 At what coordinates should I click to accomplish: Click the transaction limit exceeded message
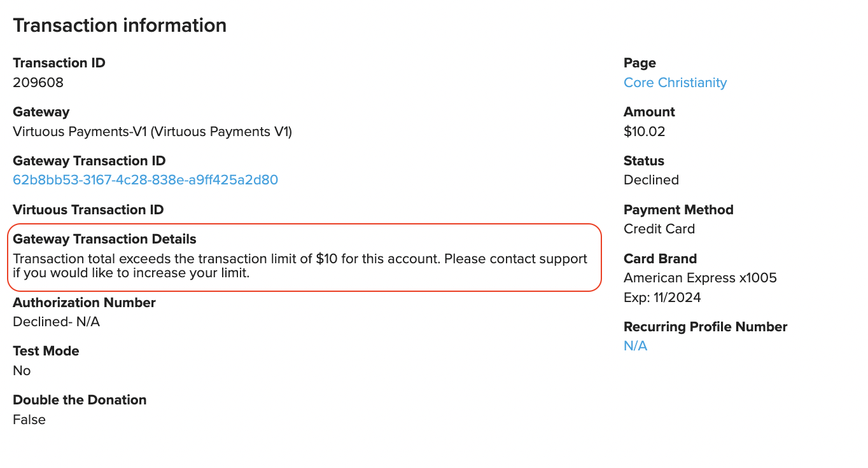point(300,266)
